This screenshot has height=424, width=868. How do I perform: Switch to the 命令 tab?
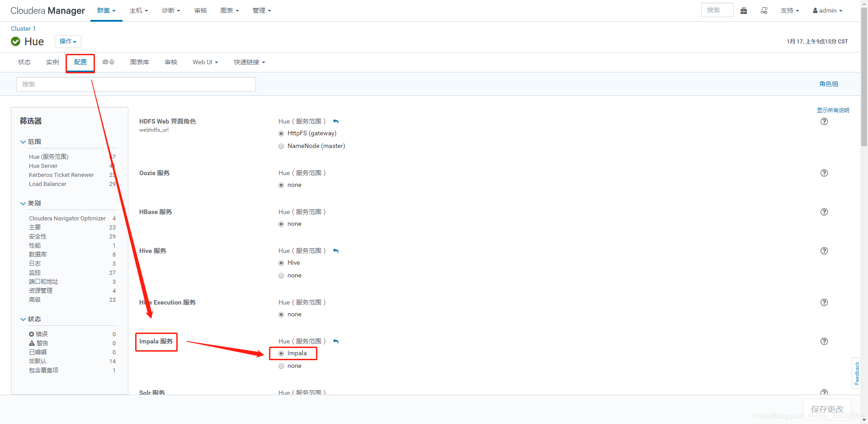point(108,62)
